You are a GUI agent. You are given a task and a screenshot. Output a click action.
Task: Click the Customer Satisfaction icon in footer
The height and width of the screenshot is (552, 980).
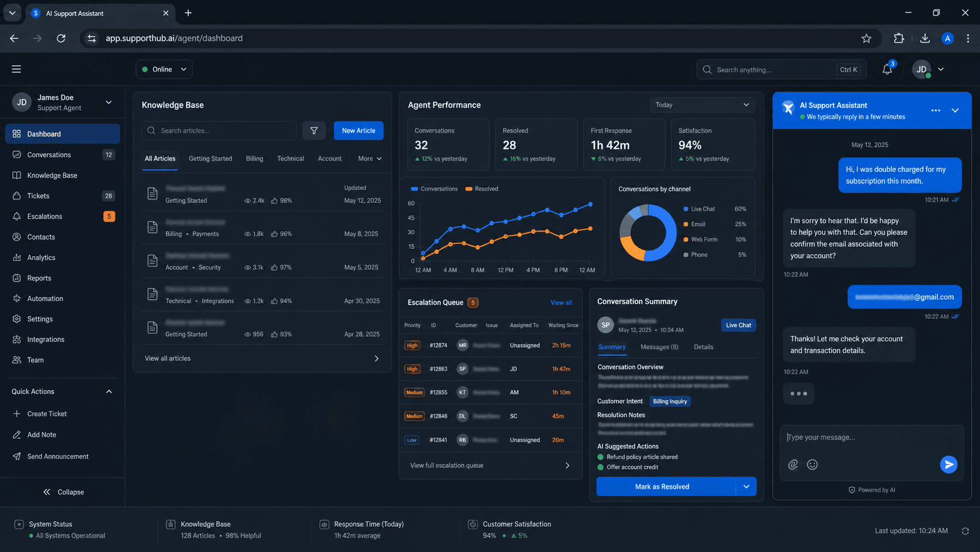pyautogui.click(x=472, y=524)
